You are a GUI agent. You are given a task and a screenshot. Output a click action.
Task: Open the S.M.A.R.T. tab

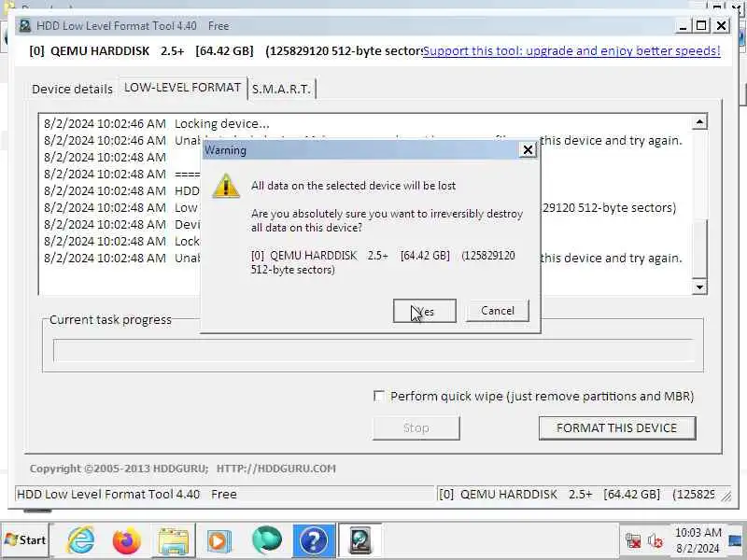[281, 89]
